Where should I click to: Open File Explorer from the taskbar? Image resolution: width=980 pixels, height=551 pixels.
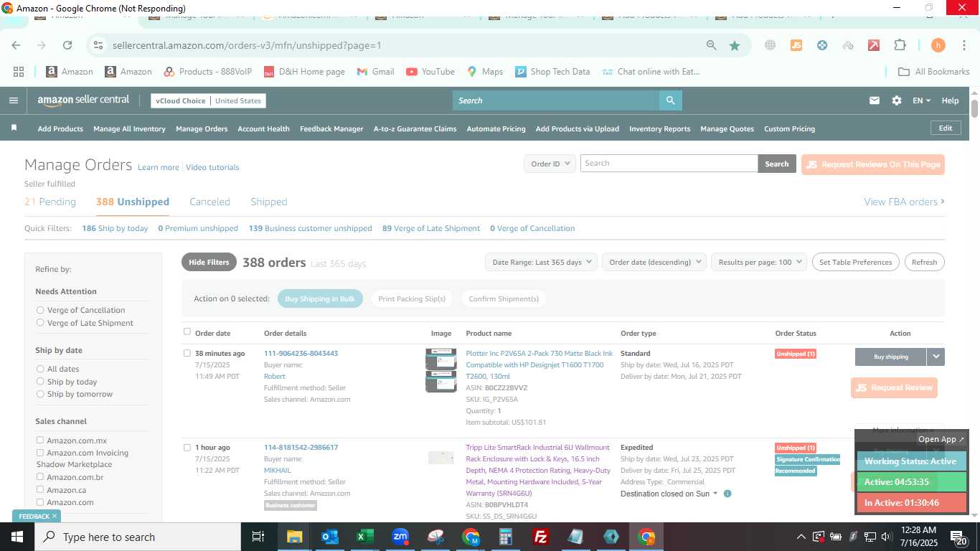coord(295,537)
